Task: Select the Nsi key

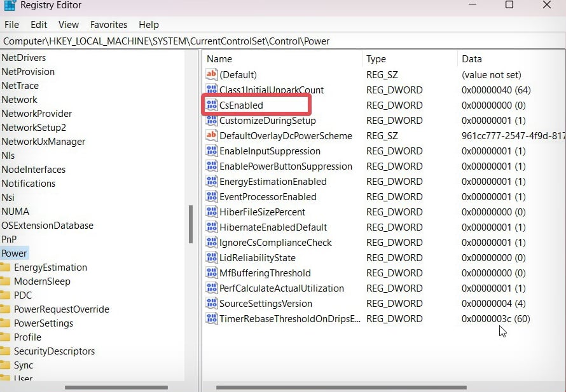Action: point(8,198)
